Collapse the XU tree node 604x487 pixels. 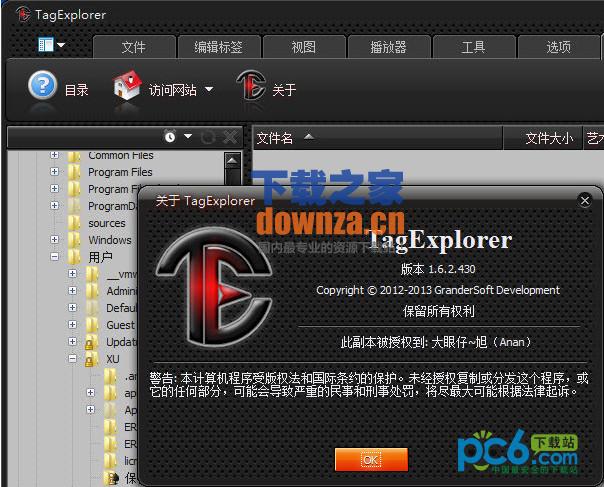(72, 359)
